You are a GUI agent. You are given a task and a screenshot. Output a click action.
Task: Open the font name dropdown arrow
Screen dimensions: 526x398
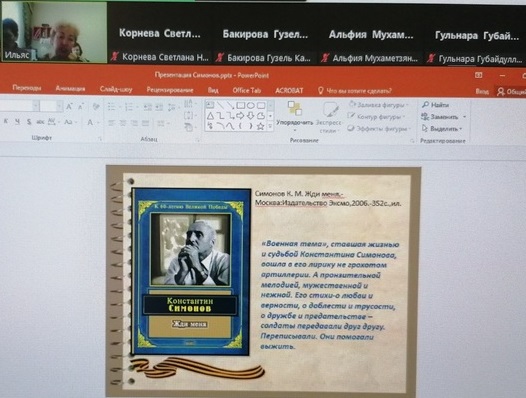click(36, 106)
